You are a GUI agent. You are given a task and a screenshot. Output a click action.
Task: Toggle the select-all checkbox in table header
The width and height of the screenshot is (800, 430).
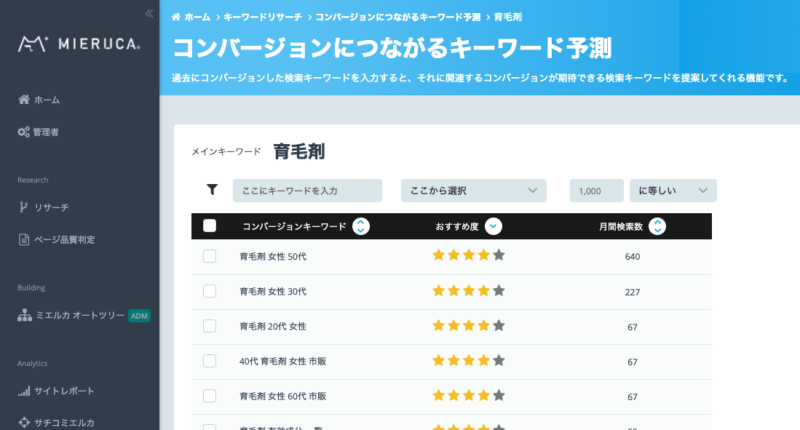tap(210, 226)
